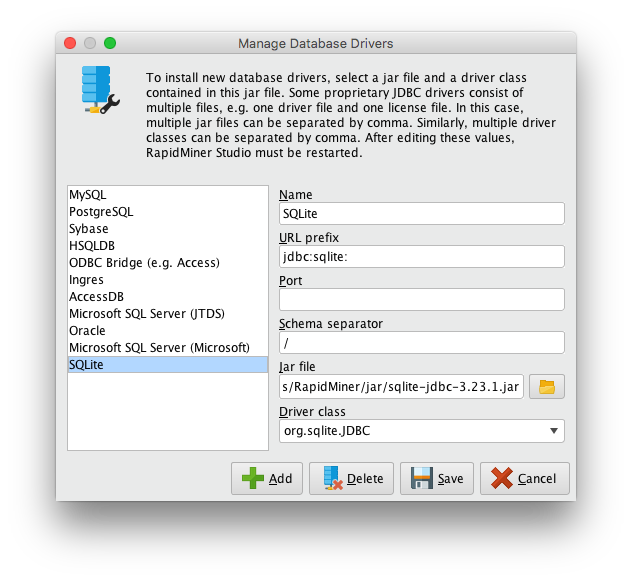Click the Name text field
Image resolution: width=632 pixels, height=581 pixels.
(421, 213)
